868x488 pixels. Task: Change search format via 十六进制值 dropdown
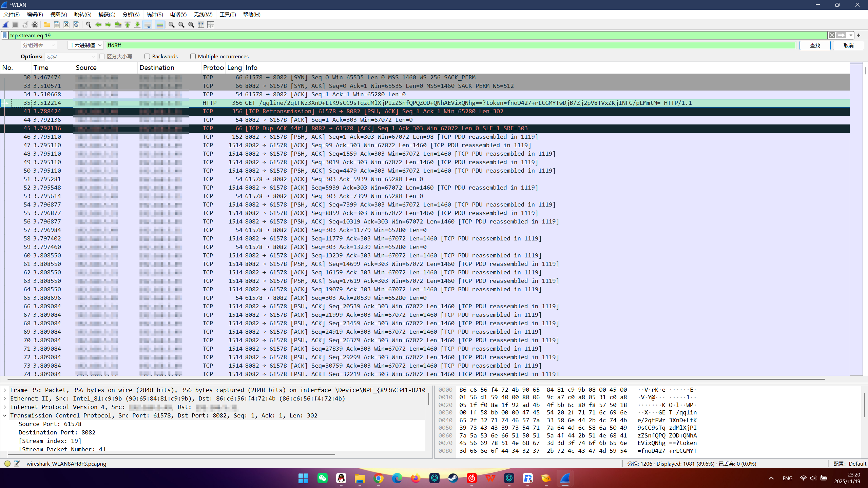(85, 45)
